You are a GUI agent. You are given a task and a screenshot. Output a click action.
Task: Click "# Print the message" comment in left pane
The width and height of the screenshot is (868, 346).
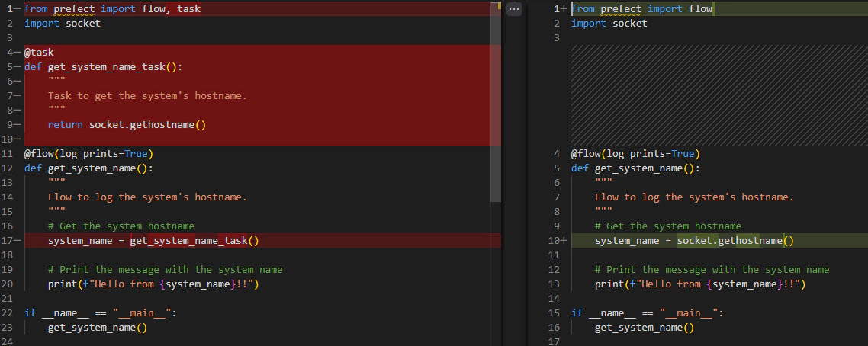pyautogui.click(x=165, y=270)
